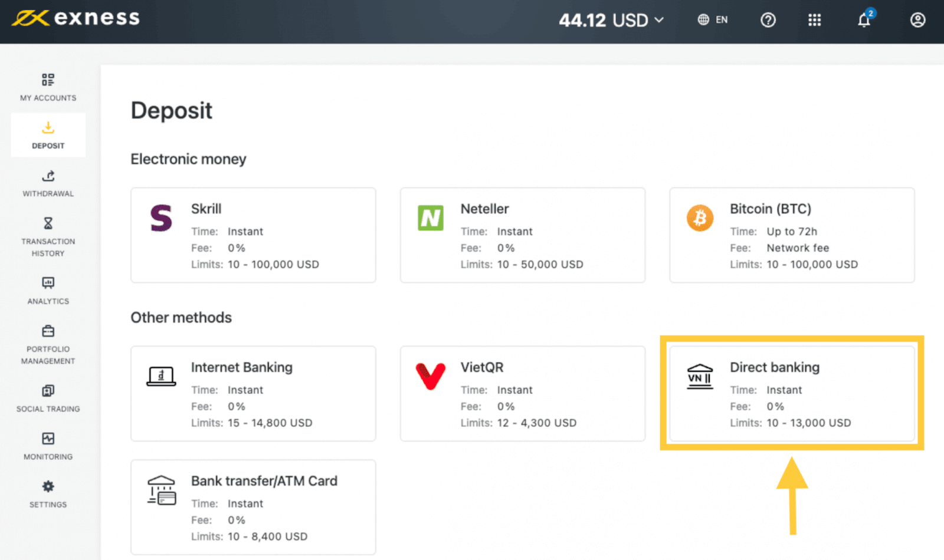Click the Internet Banking laptop icon
This screenshot has width=944, height=560.
[161, 376]
